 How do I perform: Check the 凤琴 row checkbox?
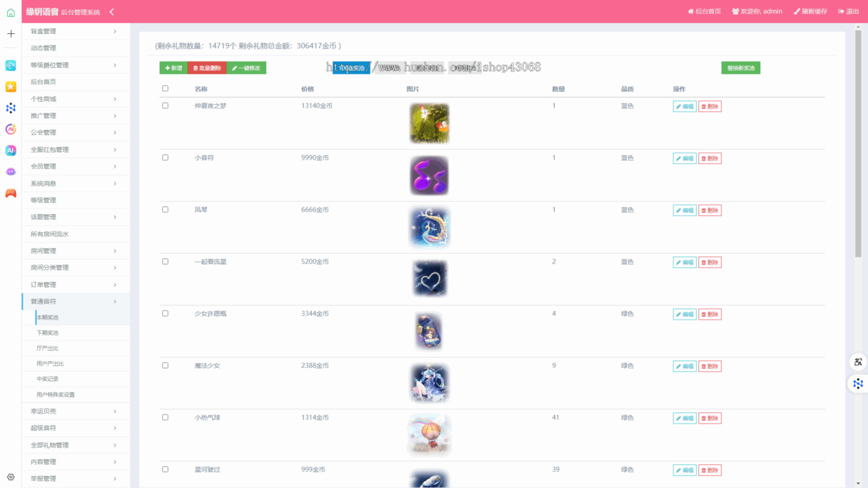[x=165, y=210]
